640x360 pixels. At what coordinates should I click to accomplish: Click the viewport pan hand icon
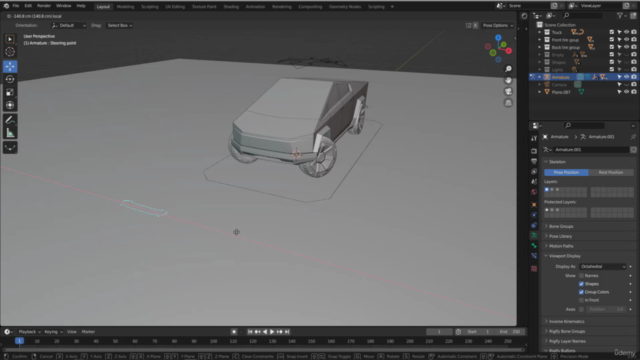click(508, 80)
